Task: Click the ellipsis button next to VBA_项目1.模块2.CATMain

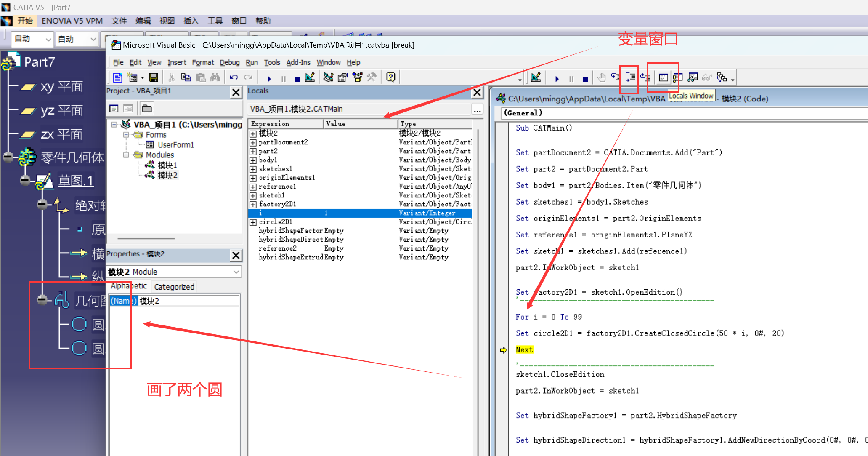Action: tap(477, 109)
